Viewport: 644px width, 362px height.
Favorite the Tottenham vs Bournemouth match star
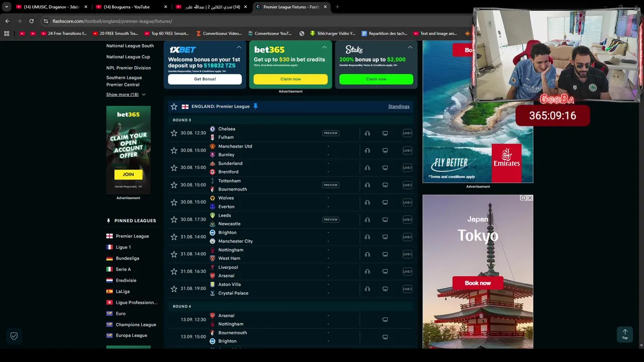174,185
